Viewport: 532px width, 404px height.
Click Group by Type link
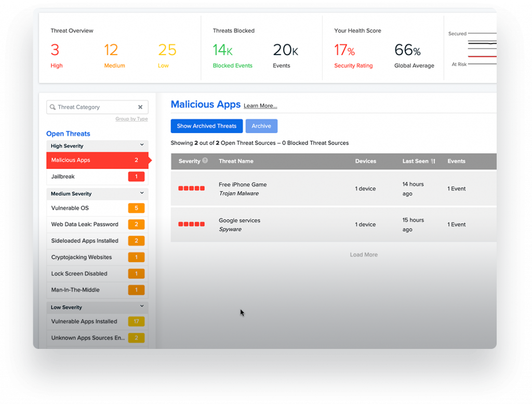[131, 119]
